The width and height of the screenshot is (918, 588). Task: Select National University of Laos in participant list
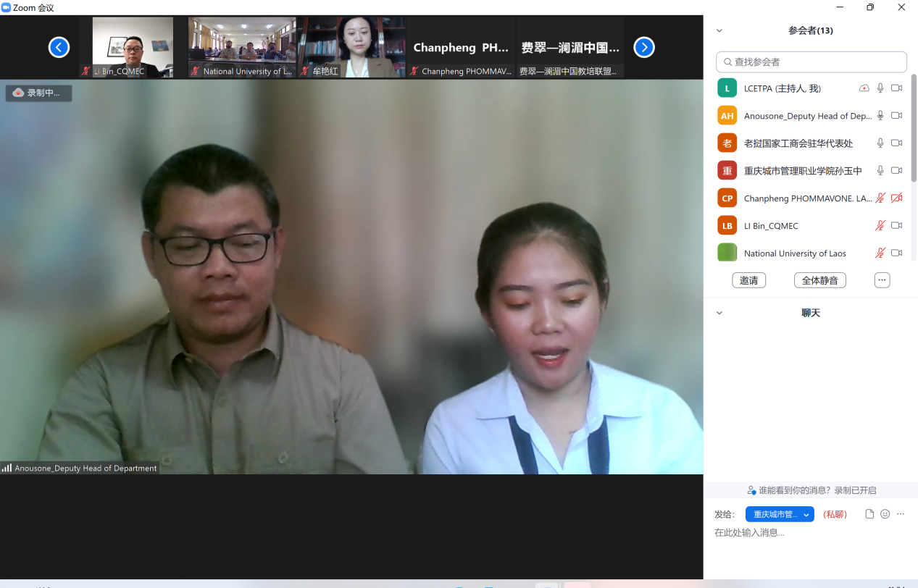pos(795,253)
